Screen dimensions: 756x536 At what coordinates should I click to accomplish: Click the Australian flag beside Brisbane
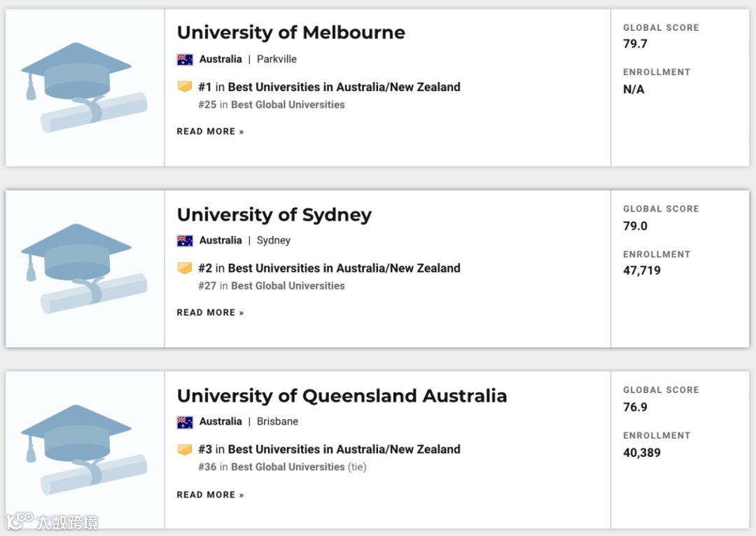[185, 422]
